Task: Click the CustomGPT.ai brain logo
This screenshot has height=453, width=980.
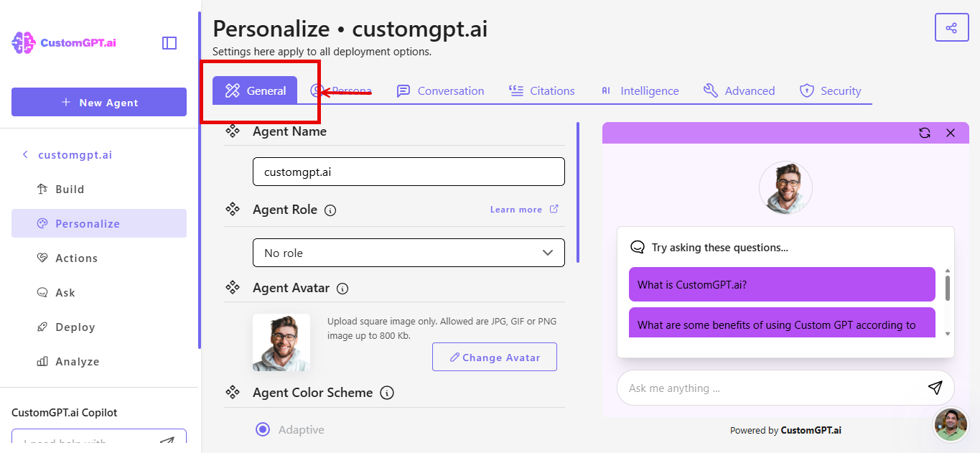Action: [63, 43]
